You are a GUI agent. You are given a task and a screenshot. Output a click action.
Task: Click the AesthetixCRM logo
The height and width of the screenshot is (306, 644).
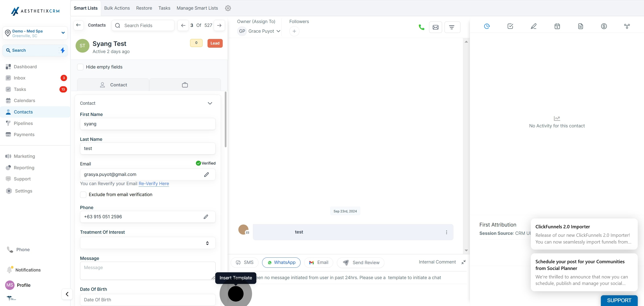tap(35, 11)
